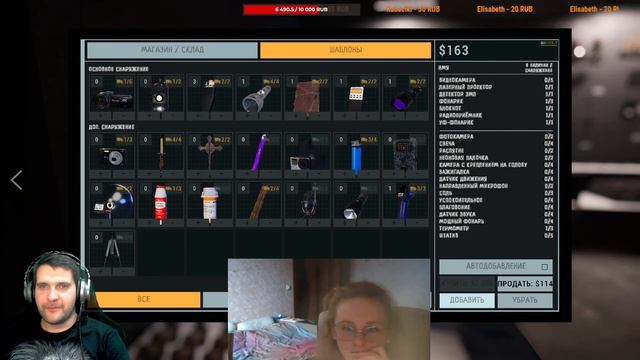Select the Датчик движения list row
640x360 pixels.
click(x=496, y=179)
